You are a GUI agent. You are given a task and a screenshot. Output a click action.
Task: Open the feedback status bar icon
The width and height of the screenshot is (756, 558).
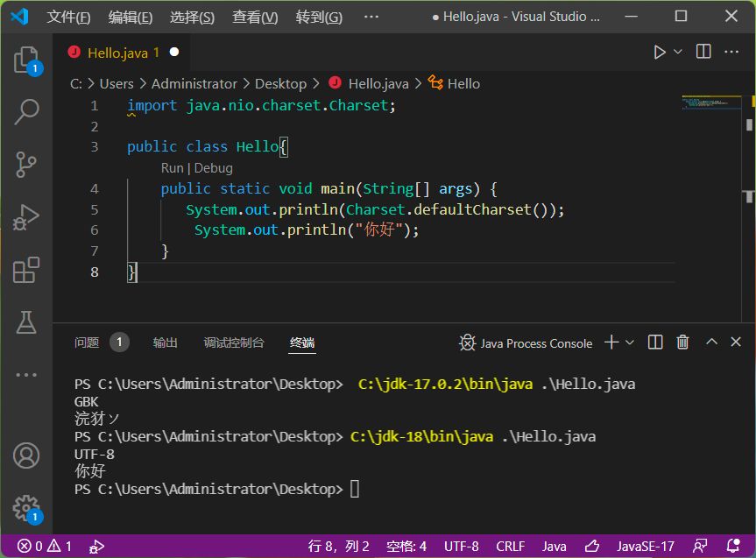[700, 547]
